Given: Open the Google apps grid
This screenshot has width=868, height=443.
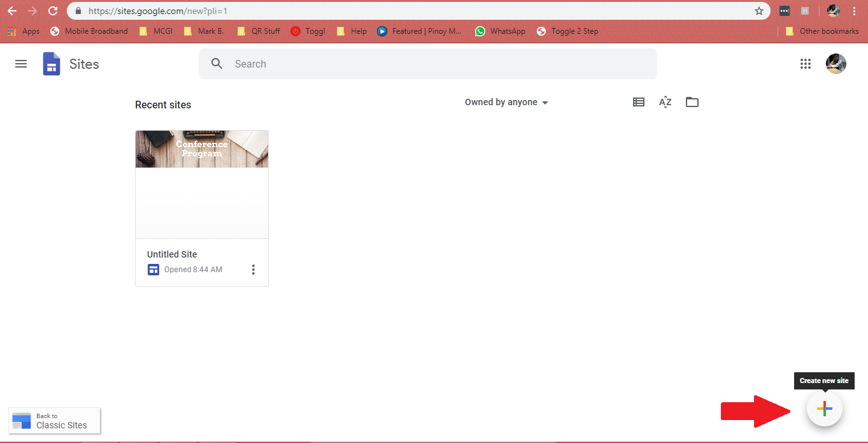Looking at the screenshot, I should (806, 64).
